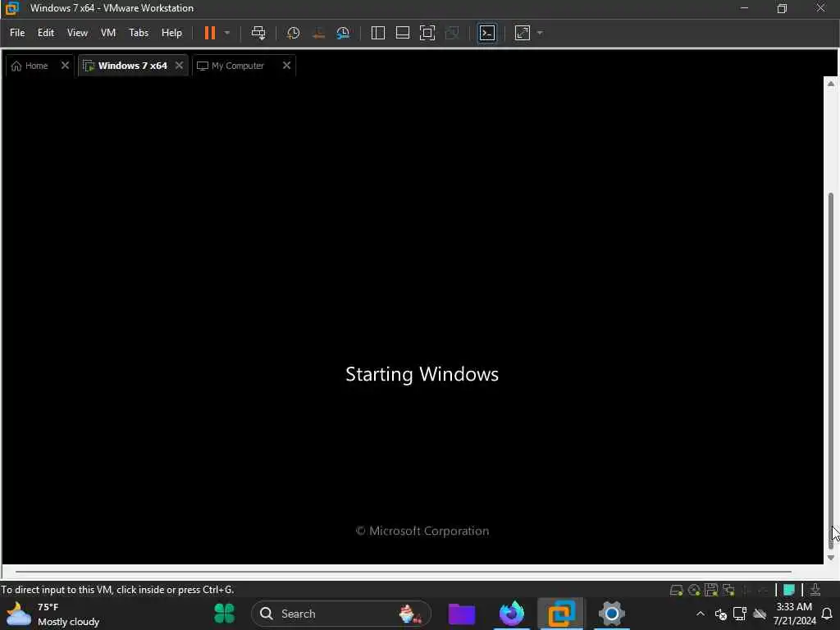Image resolution: width=840 pixels, height=630 pixels.
Task: Open the purple File Explorer folder
Action: [x=462, y=614]
